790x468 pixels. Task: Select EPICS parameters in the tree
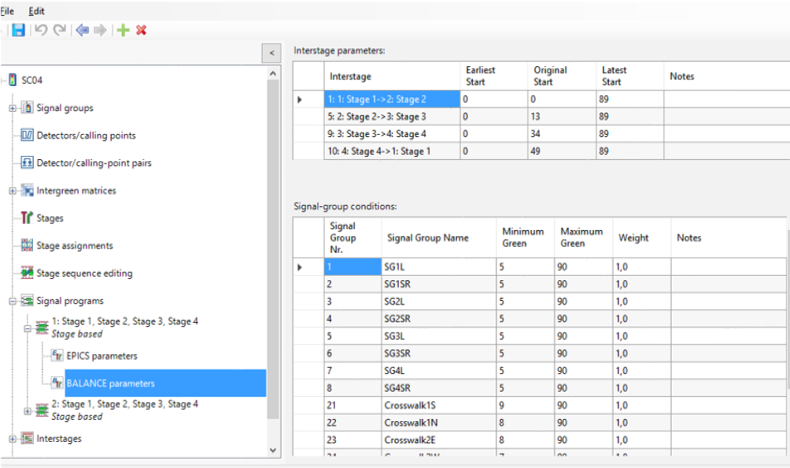click(x=101, y=355)
